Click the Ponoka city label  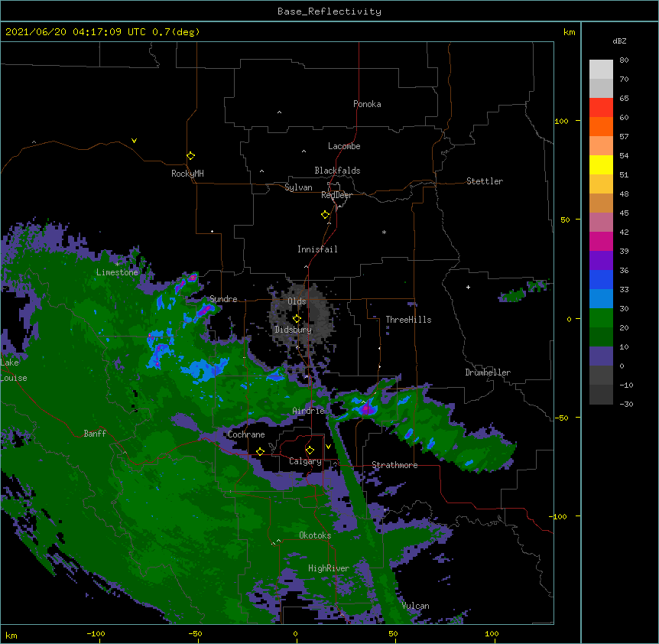[367, 104]
